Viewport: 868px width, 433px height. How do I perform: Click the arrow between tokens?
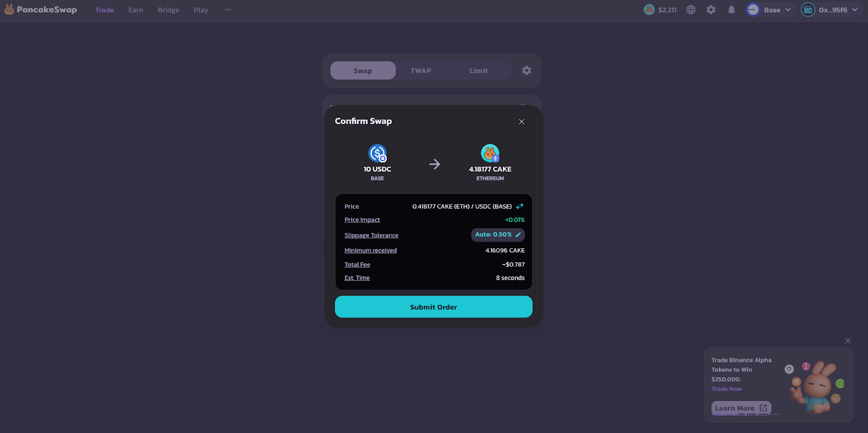point(435,164)
